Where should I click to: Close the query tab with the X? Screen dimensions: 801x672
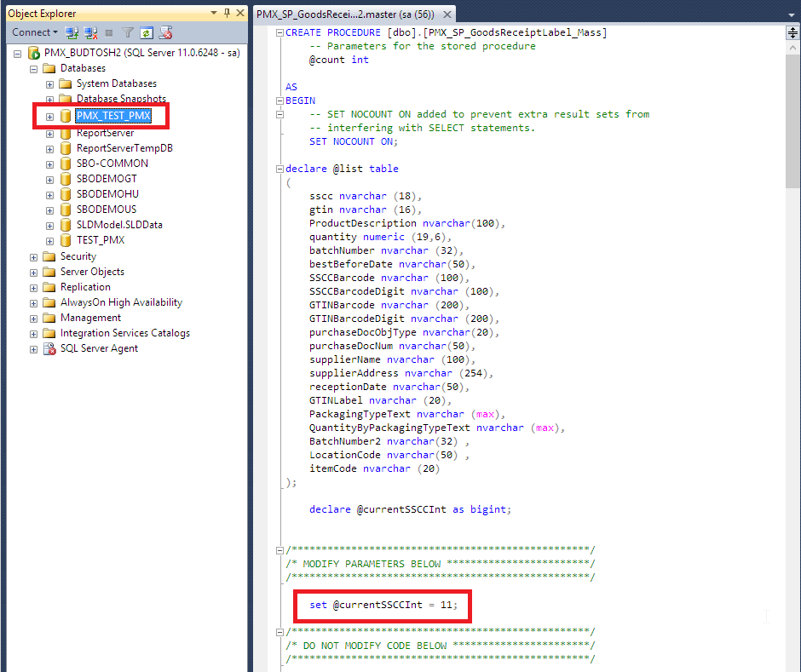tap(447, 14)
